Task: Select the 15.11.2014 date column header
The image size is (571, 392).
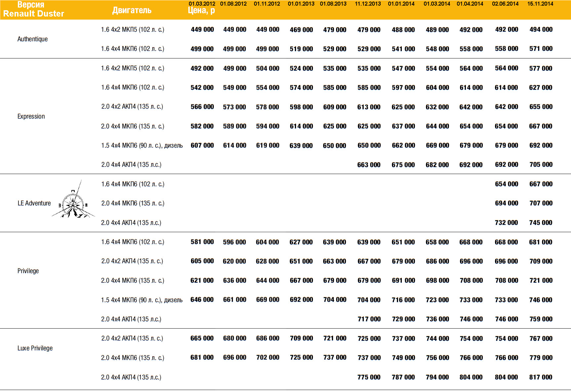Action: (540, 4)
